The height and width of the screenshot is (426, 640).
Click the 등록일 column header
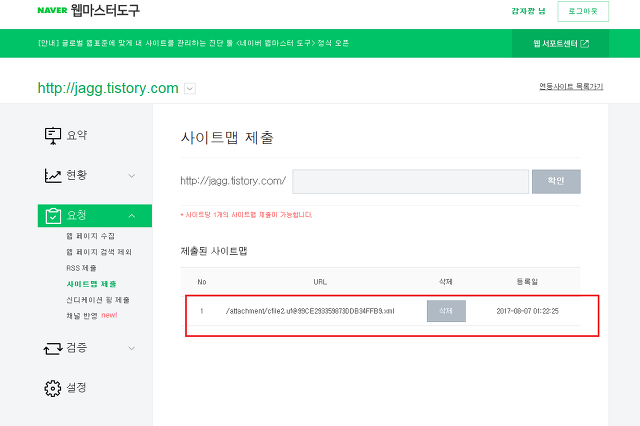(527, 282)
